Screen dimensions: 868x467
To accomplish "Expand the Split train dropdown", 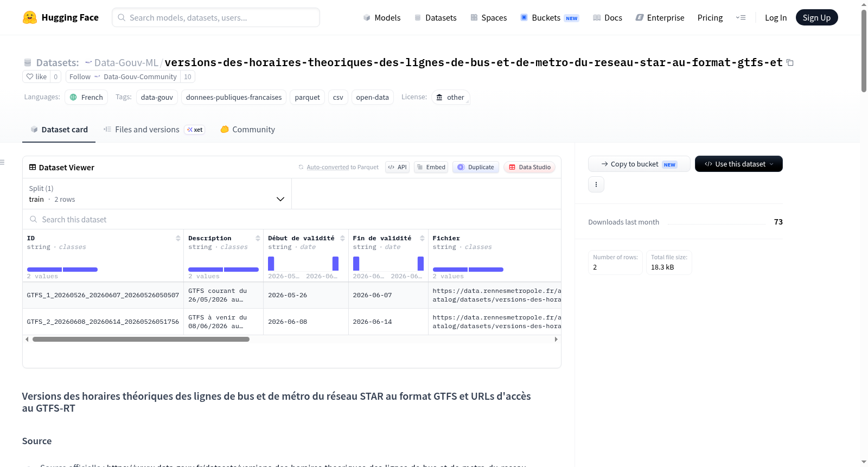I will 157,194.
